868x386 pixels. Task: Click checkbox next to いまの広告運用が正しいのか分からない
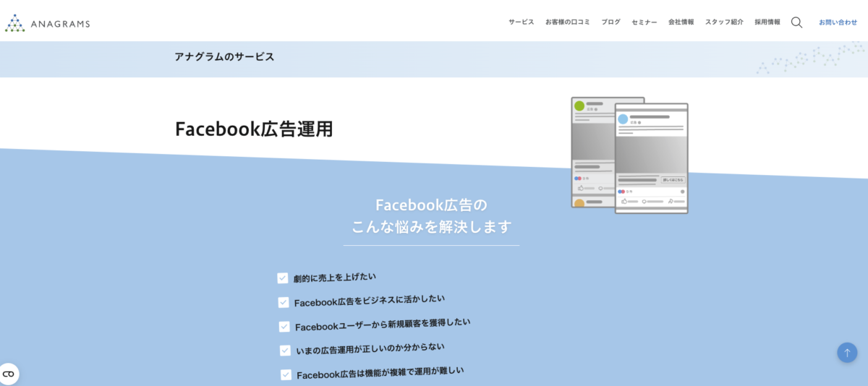(x=285, y=351)
